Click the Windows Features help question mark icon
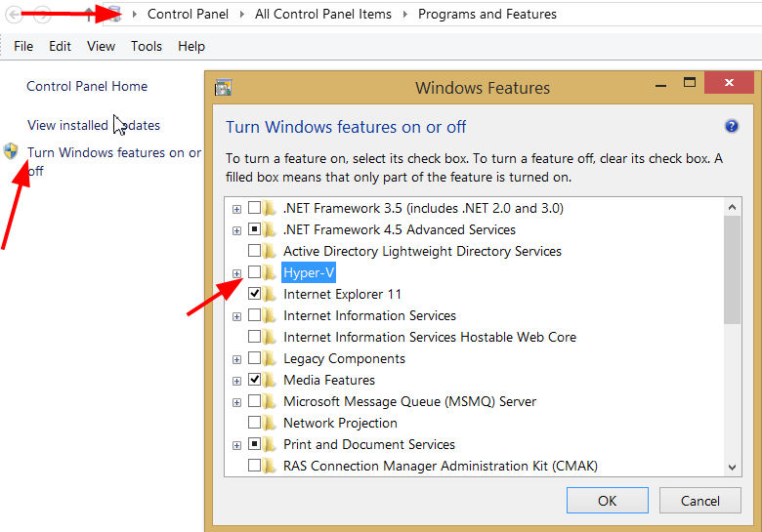Image resolution: width=762 pixels, height=532 pixels. [732, 127]
